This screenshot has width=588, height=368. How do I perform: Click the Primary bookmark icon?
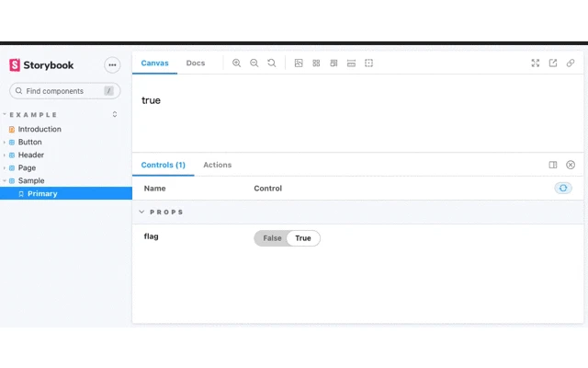(21, 194)
